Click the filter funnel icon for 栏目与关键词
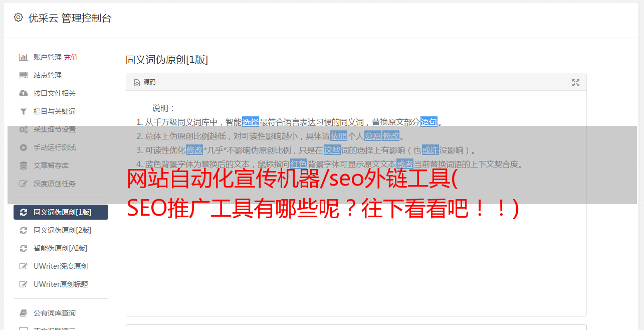644x330 pixels. (23, 111)
